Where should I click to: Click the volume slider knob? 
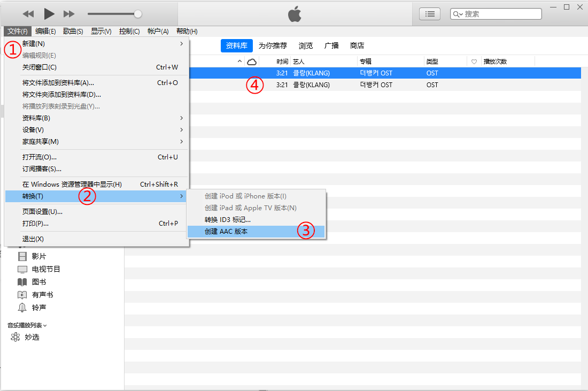[x=138, y=14]
